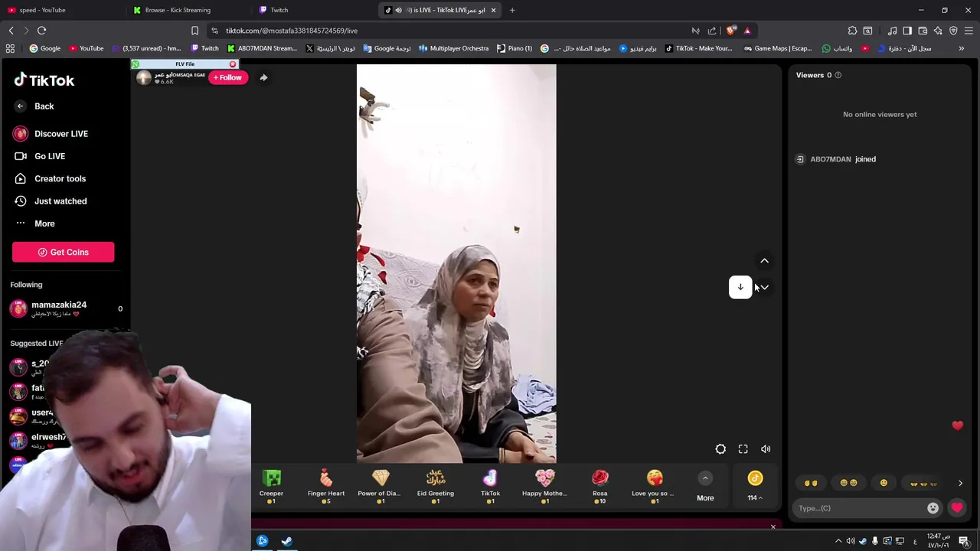
Task: Open the Piano (1) bookmark
Action: point(514,48)
